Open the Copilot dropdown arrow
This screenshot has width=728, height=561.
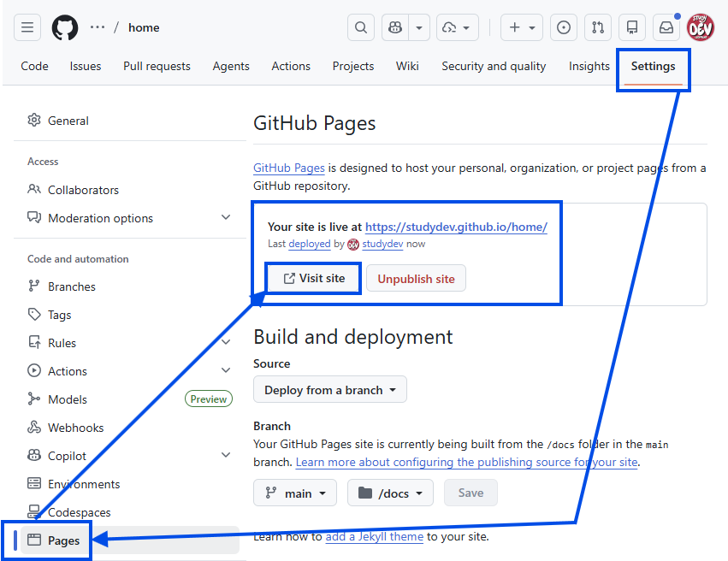419,27
